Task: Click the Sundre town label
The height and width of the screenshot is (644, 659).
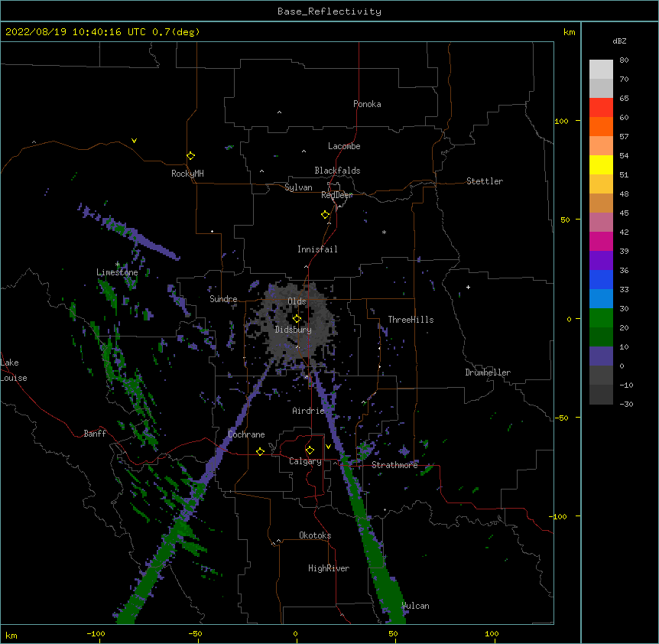Action: coord(223,299)
